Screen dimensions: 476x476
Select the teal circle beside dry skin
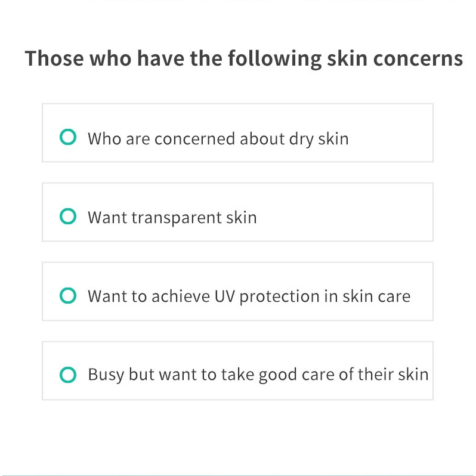click(x=67, y=137)
